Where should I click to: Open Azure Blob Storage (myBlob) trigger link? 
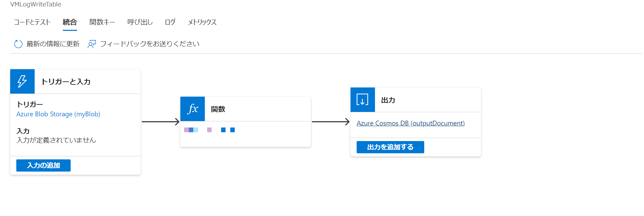(58, 114)
